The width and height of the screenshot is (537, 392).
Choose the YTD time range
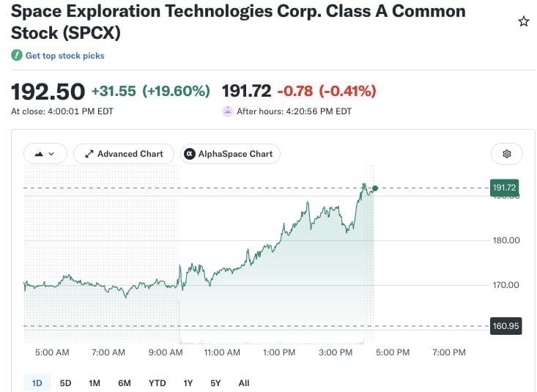[x=158, y=382]
